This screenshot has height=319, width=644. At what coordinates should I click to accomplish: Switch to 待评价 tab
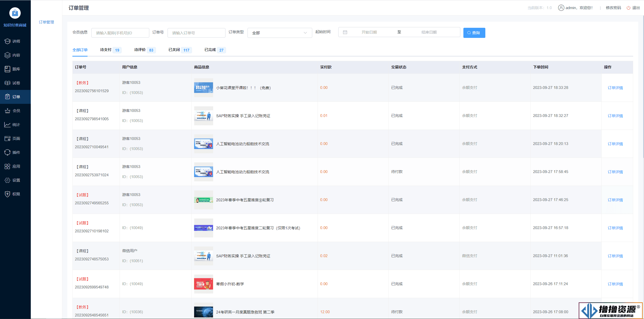pos(145,50)
